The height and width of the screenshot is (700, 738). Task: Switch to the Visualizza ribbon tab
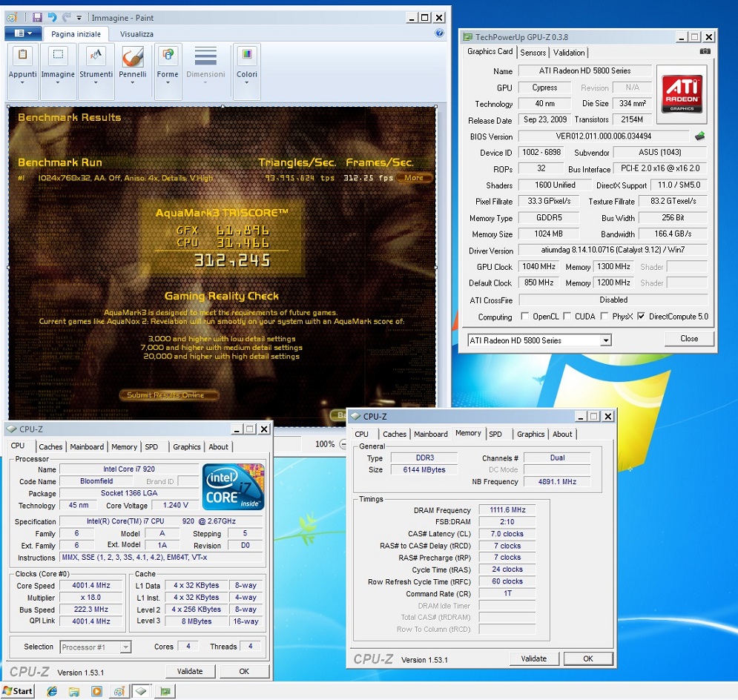pyautogui.click(x=136, y=34)
